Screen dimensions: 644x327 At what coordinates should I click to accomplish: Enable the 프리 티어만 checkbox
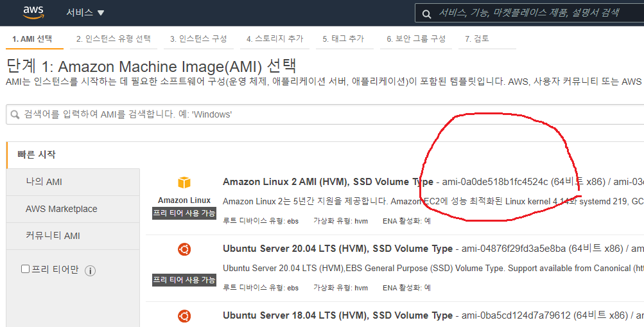pyautogui.click(x=26, y=269)
